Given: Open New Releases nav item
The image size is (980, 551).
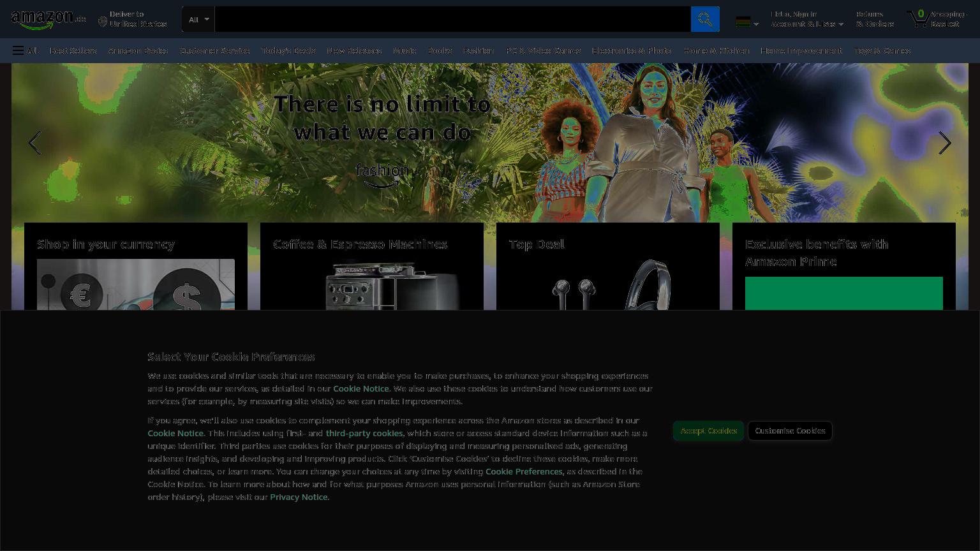Looking at the screenshot, I should [354, 50].
